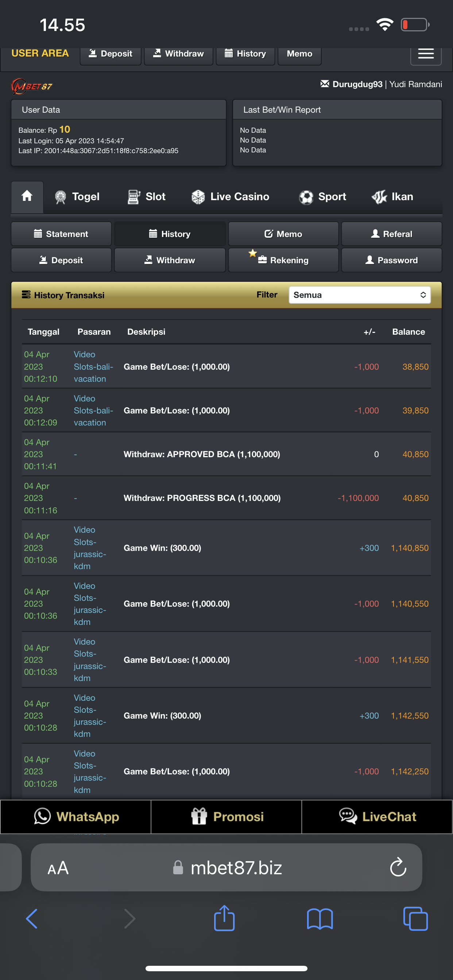Select the Slot category tab
Viewport: 453px width, 980px height.
coord(147,197)
